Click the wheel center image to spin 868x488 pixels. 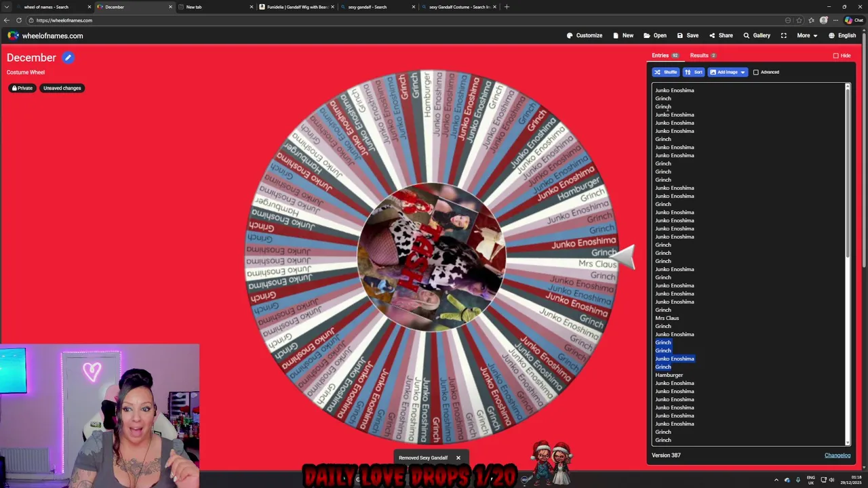coord(431,257)
